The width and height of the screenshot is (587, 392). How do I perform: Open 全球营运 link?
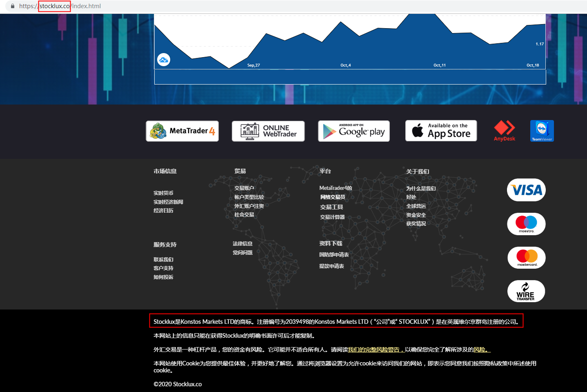coord(416,206)
